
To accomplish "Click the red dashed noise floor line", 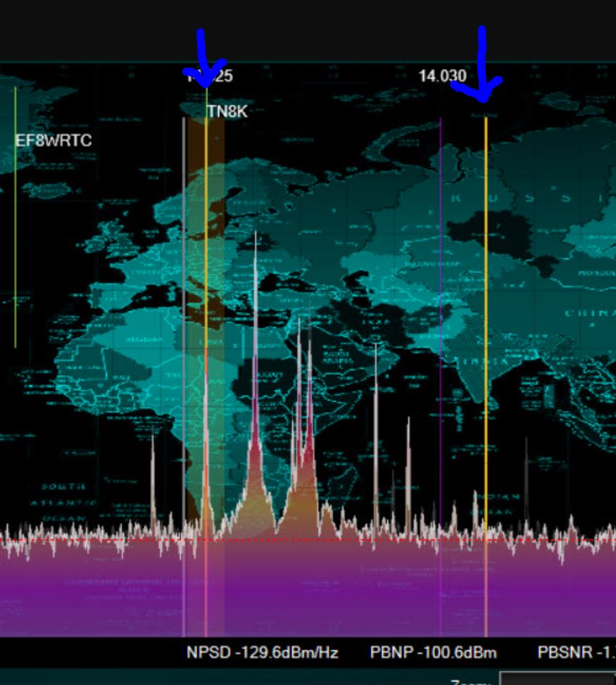I will [x=106, y=541].
